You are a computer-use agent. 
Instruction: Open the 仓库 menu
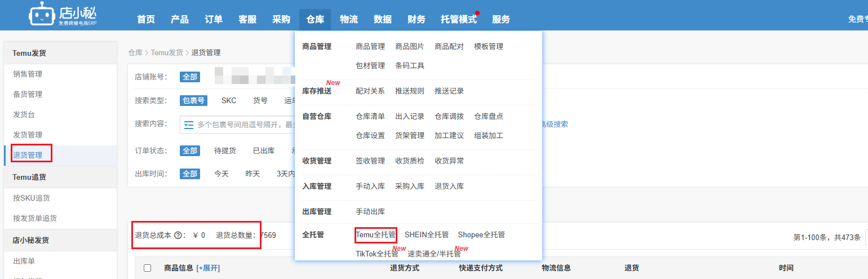[315, 19]
